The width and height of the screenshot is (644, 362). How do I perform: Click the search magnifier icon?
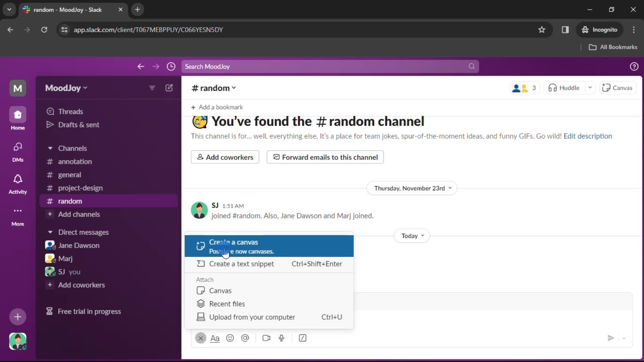(x=472, y=66)
